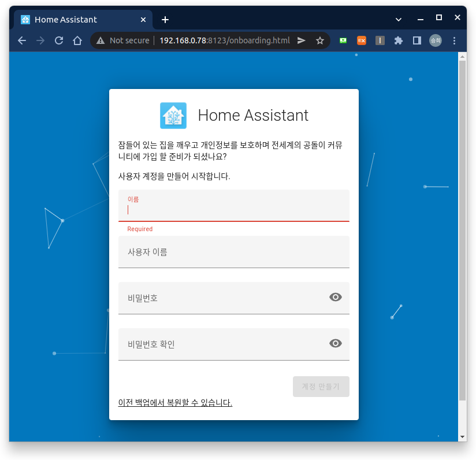Reload the onboarding page
This screenshot has width=476, height=460.
coord(59,40)
